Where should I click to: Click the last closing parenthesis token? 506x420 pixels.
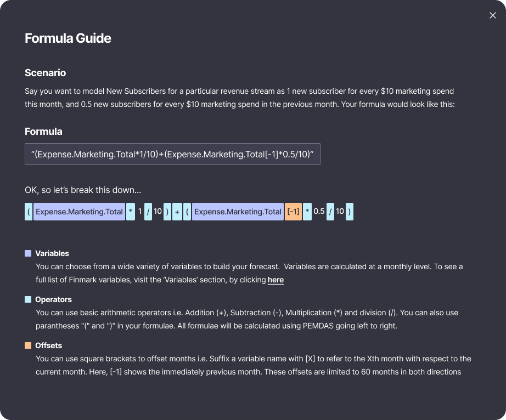350,212
